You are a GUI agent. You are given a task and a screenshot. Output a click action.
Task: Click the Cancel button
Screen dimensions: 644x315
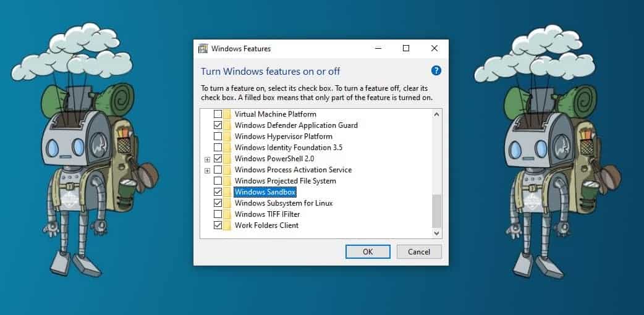419,252
